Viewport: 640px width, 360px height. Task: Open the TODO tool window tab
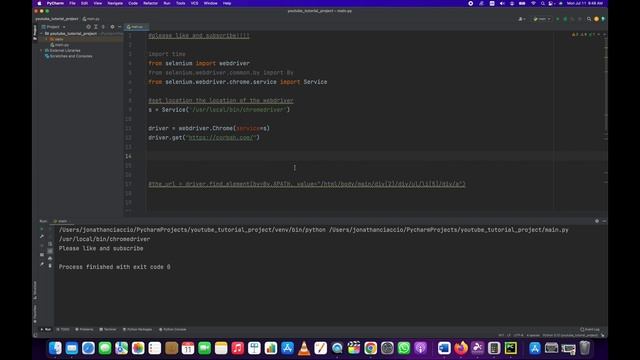(63, 329)
